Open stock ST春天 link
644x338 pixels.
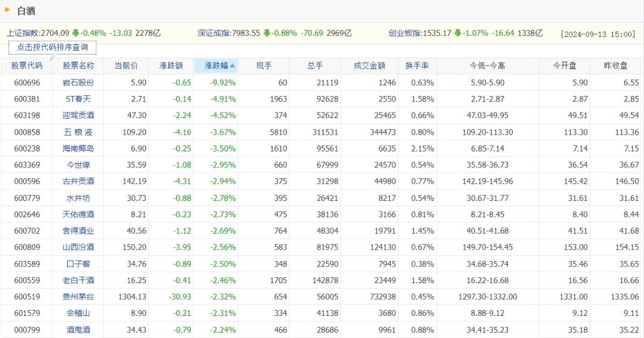pyautogui.click(x=78, y=99)
